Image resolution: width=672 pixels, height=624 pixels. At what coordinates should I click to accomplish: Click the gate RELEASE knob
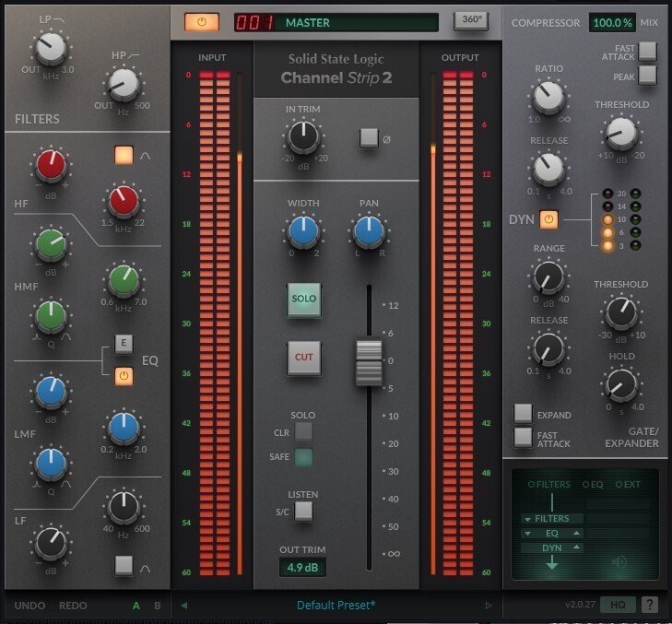pyautogui.click(x=548, y=349)
